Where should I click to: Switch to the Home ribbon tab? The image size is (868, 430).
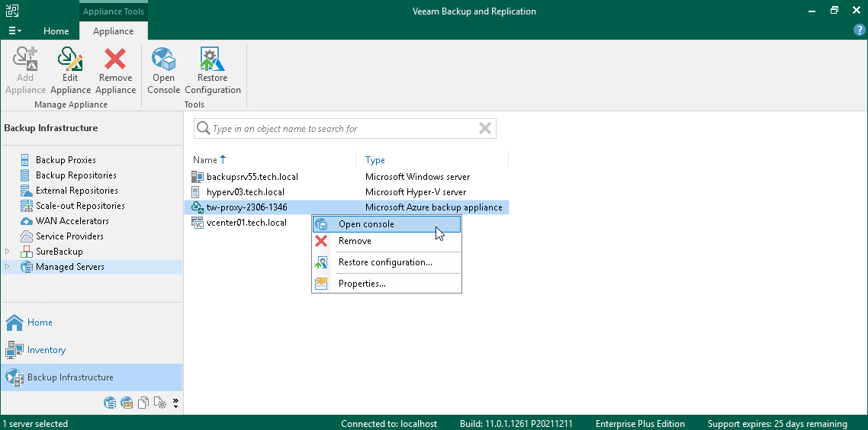tap(56, 31)
